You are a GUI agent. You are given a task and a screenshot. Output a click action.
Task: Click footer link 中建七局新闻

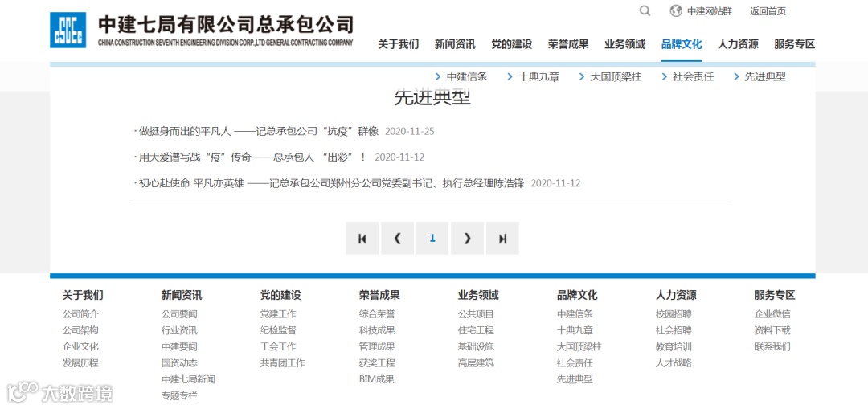click(x=188, y=379)
